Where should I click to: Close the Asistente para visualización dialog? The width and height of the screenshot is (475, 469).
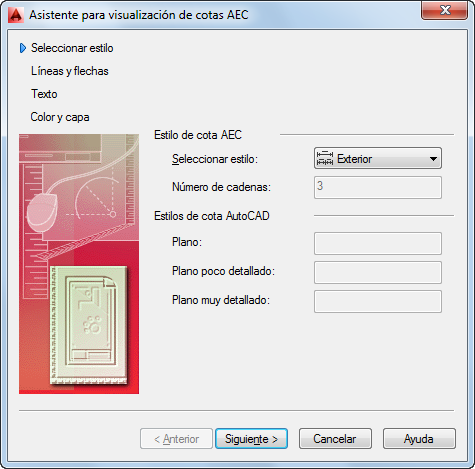[x=445, y=10]
